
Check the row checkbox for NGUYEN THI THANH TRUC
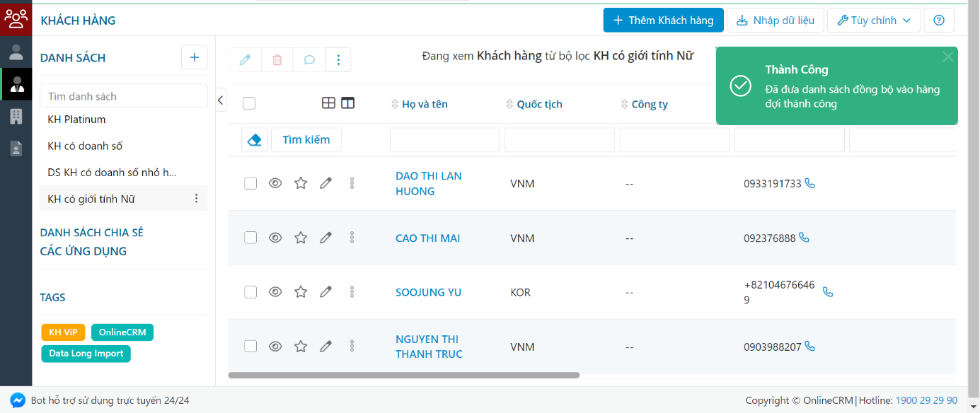click(250, 346)
